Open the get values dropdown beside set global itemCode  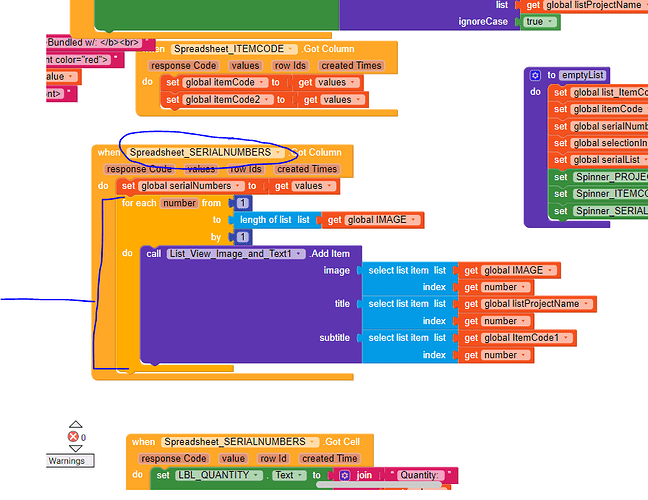coord(353,83)
